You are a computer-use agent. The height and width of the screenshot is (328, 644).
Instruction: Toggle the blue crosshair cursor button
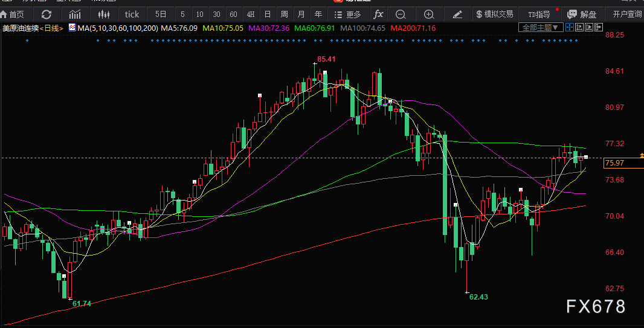[569, 28]
